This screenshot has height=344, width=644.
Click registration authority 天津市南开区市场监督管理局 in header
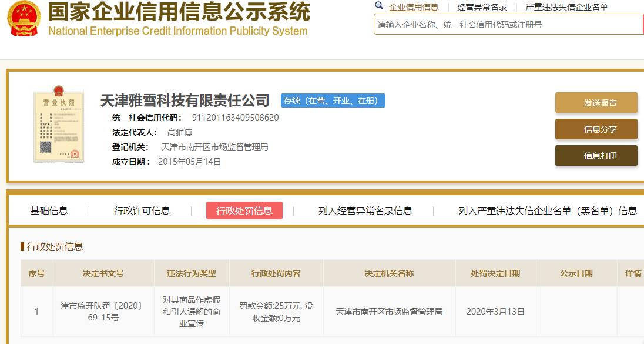click(x=214, y=147)
